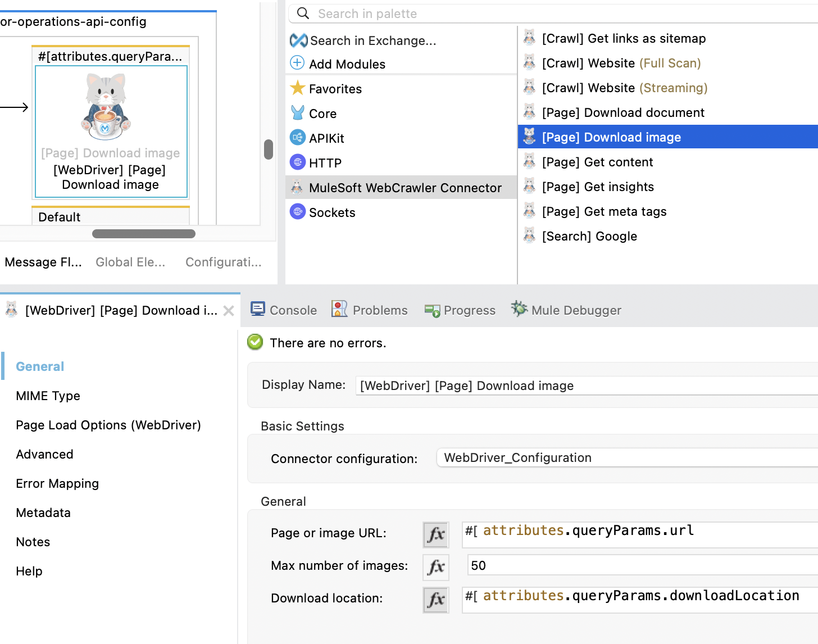Viewport: 818px width, 644px height.
Task: Open the Problems tab
Action: [370, 310]
